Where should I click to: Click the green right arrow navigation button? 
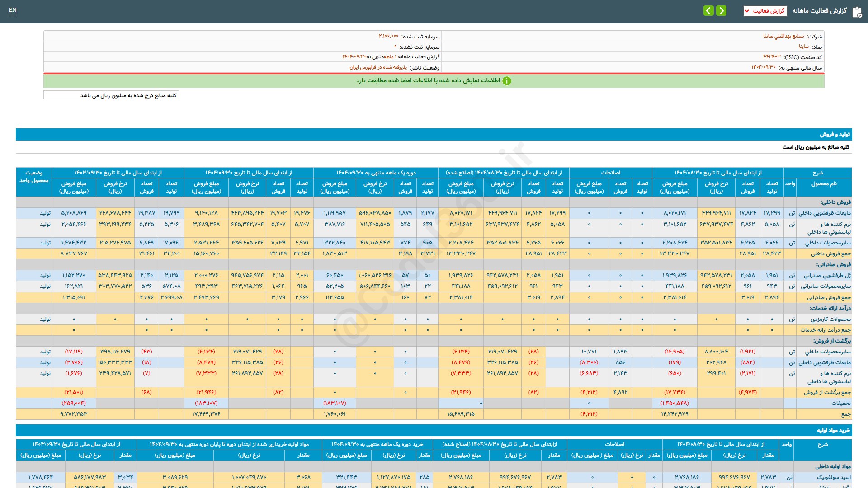tap(722, 10)
